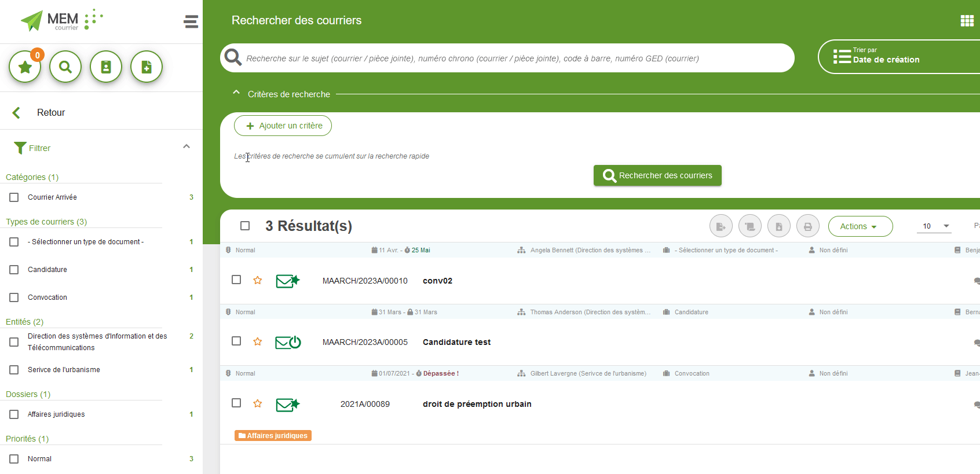The image size is (980, 474).
Task: Click into the quick search field
Action: tap(510, 58)
